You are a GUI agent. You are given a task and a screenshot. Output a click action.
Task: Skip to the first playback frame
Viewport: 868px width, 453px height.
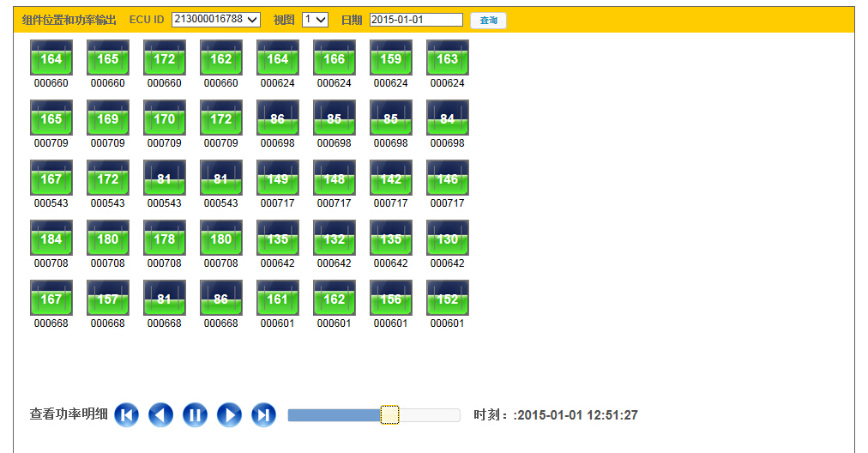pos(126,415)
